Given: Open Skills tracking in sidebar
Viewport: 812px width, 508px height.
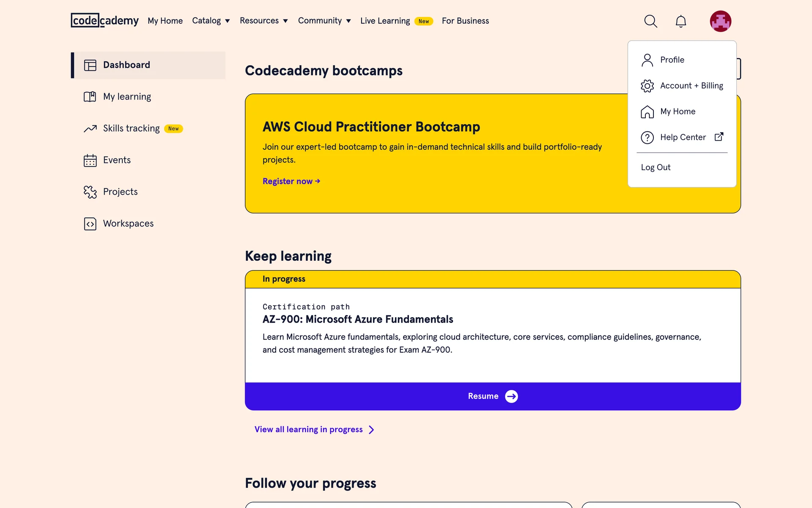Looking at the screenshot, I should pyautogui.click(x=131, y=128).
